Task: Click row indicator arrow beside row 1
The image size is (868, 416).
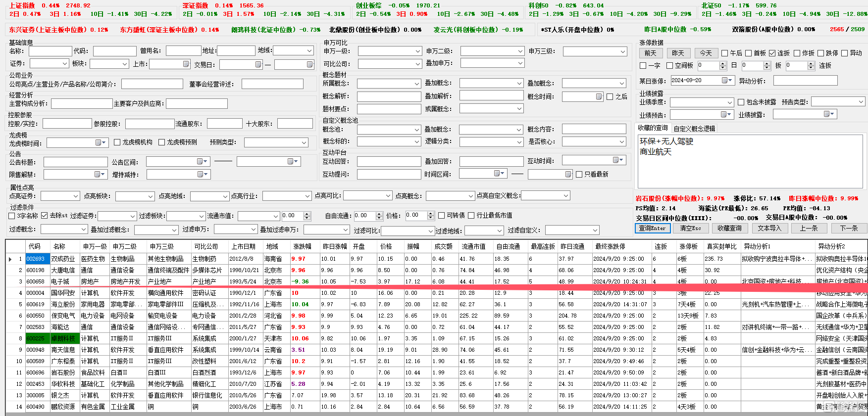Action: pyautogui.click(x=10, y=259)
